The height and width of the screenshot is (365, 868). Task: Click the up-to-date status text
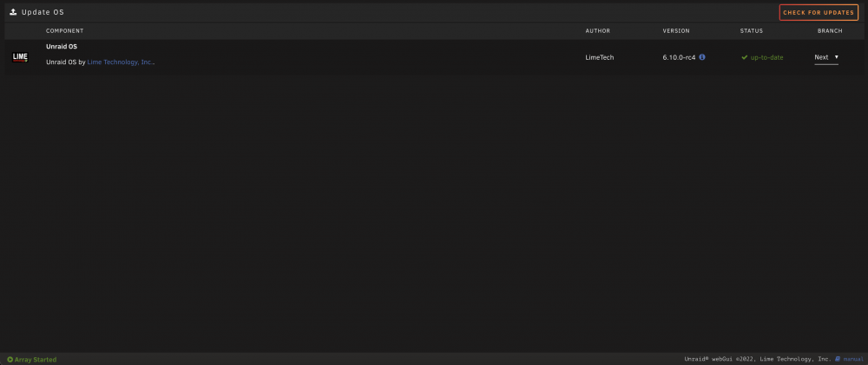point(766,57)
